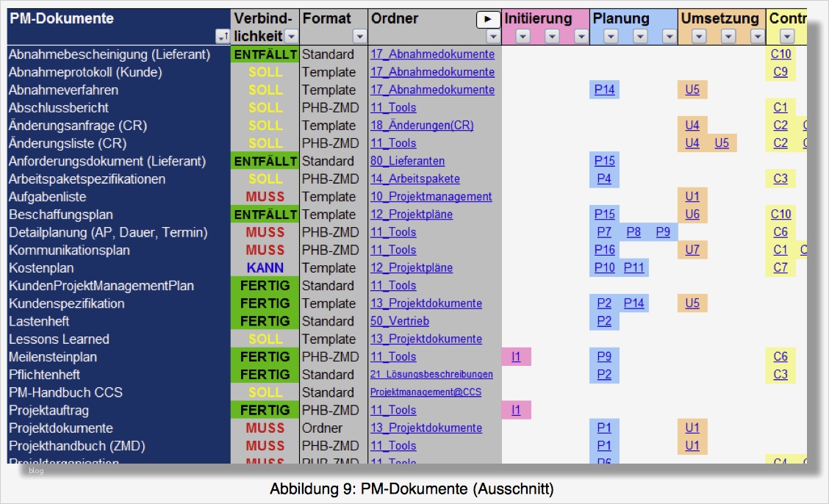Open first Umsetzung column filter arrow
Viewport: 829px width, 504px height.
tap(699, 37)
